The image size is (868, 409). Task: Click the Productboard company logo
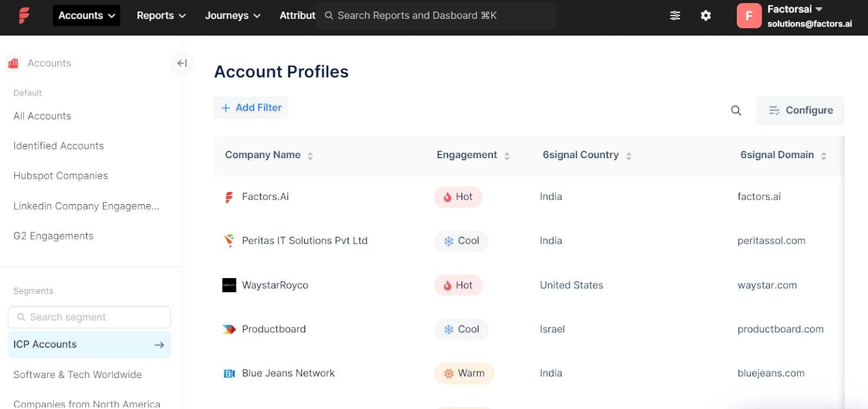click(x=229, y=329)
